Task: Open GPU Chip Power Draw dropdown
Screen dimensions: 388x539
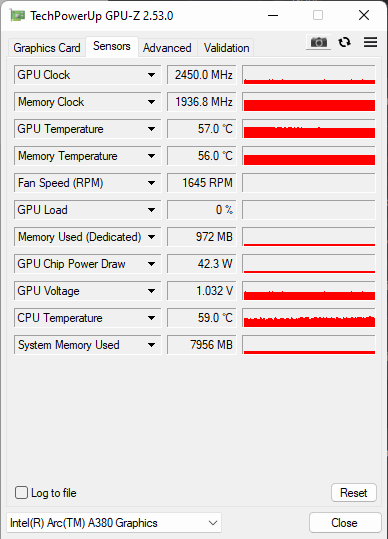Action: (x=151, y=264)
